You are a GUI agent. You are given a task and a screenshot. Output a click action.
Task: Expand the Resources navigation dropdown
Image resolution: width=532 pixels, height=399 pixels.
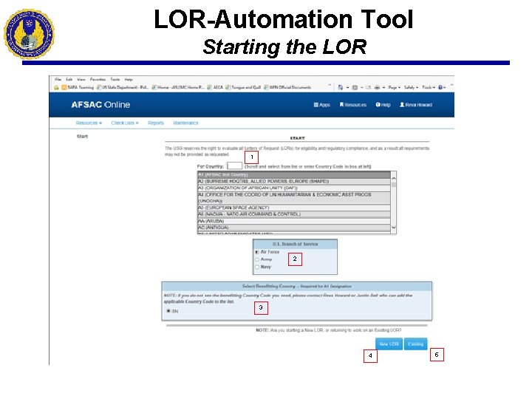tap(89, 123)
